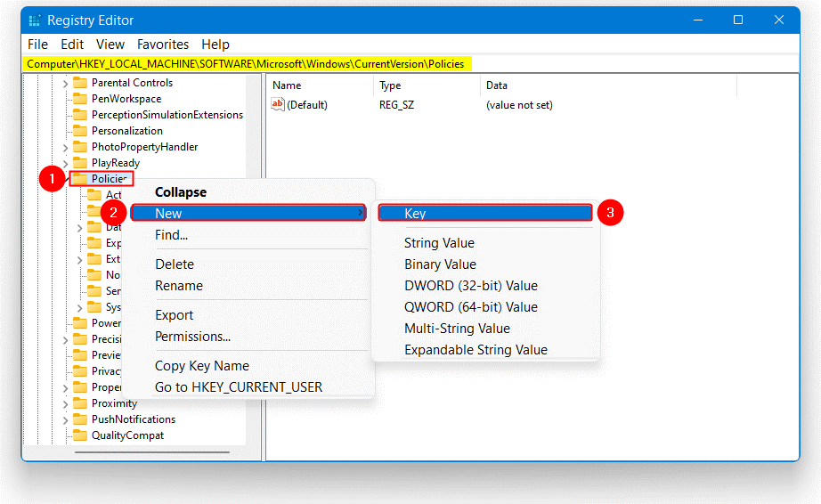Expand the Proximity tree node

(65, 403)
